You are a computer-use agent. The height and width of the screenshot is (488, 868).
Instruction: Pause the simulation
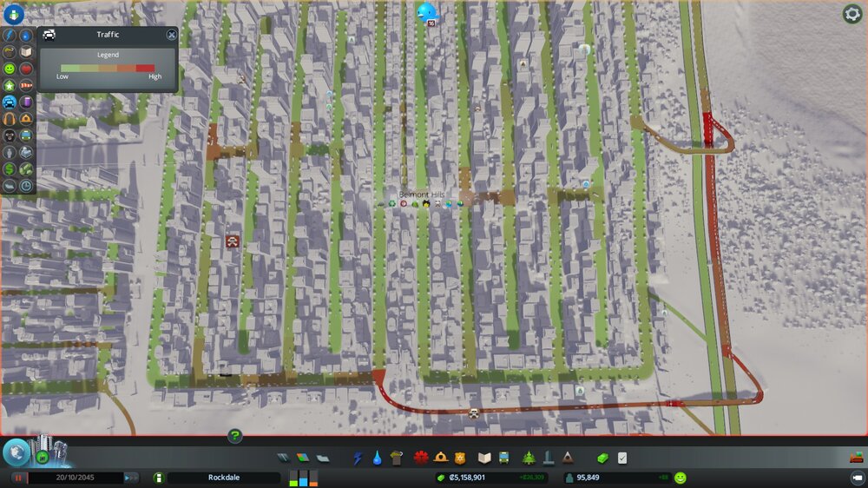18,478
